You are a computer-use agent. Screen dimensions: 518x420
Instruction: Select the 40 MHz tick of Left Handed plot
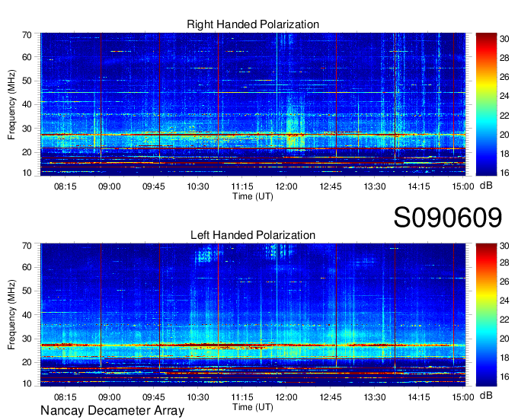[x=27, y=315]
